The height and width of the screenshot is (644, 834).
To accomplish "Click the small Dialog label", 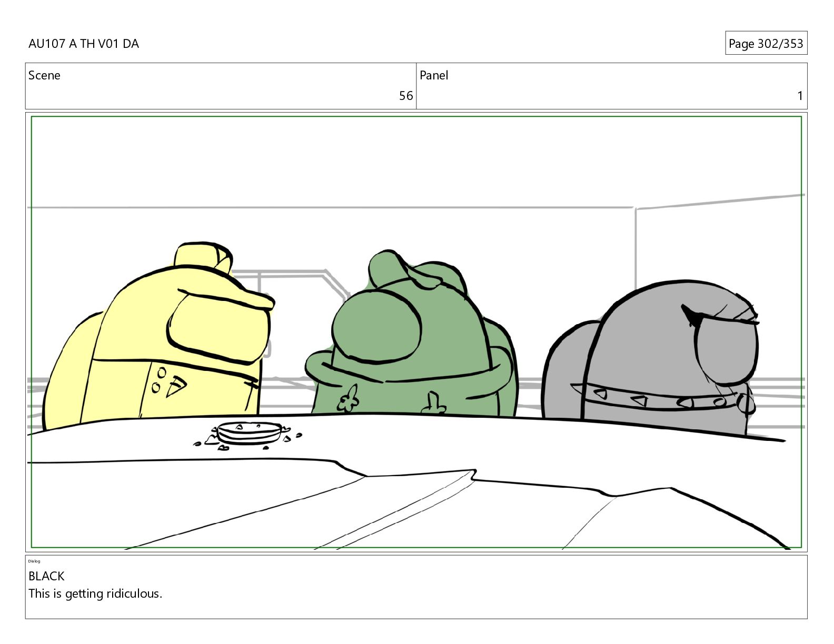I will 34,561.
